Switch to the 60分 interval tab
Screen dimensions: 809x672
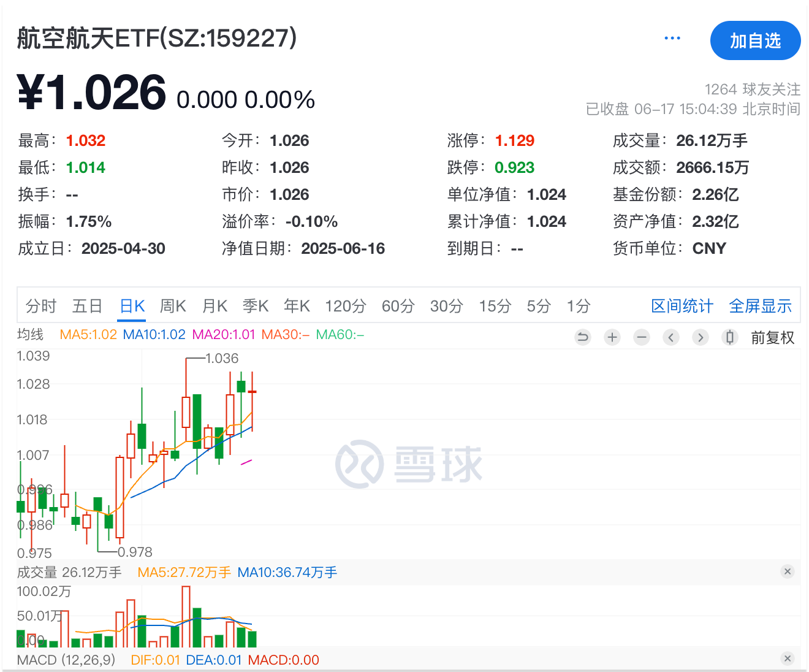click(398, 306)
